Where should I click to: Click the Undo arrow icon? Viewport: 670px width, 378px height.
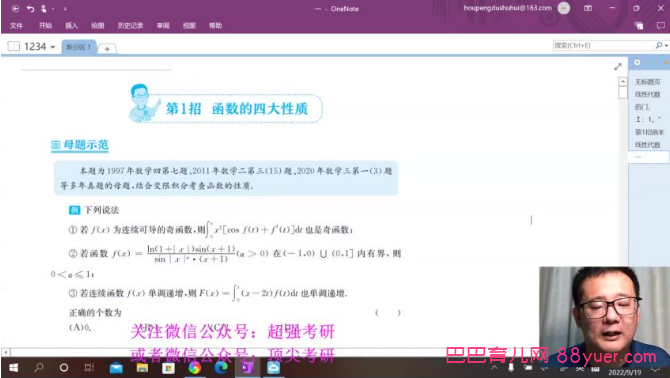tap(30, 9)
